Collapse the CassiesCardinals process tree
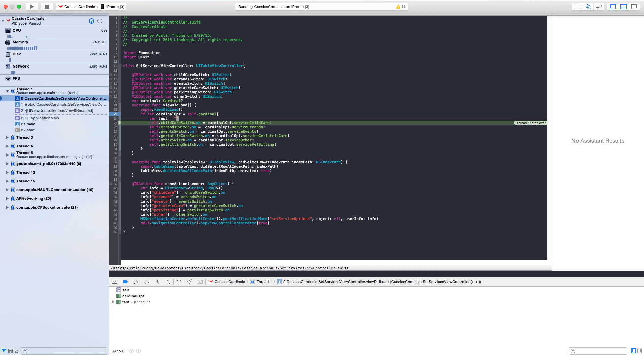This screenshot has width=644, height=355. coord(3,21)
